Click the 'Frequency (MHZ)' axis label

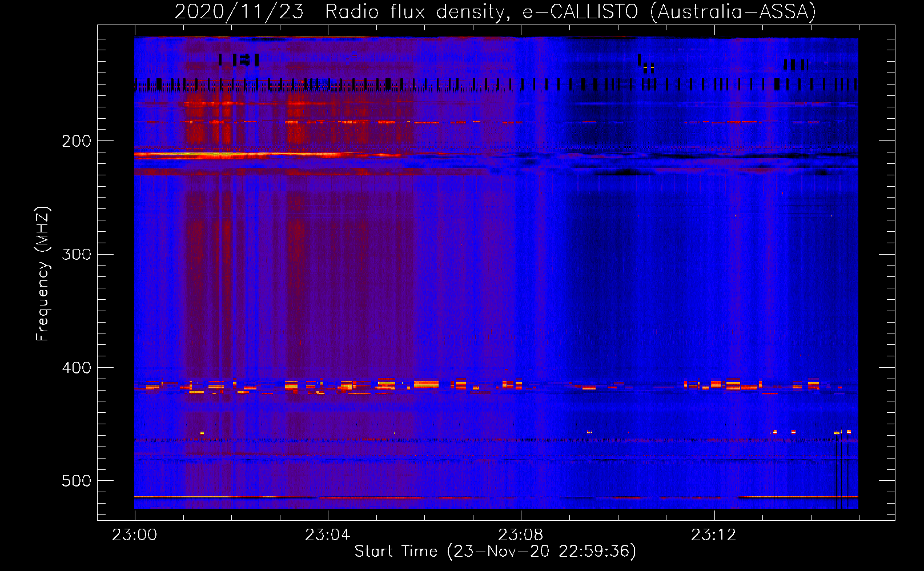coord(43,274)
